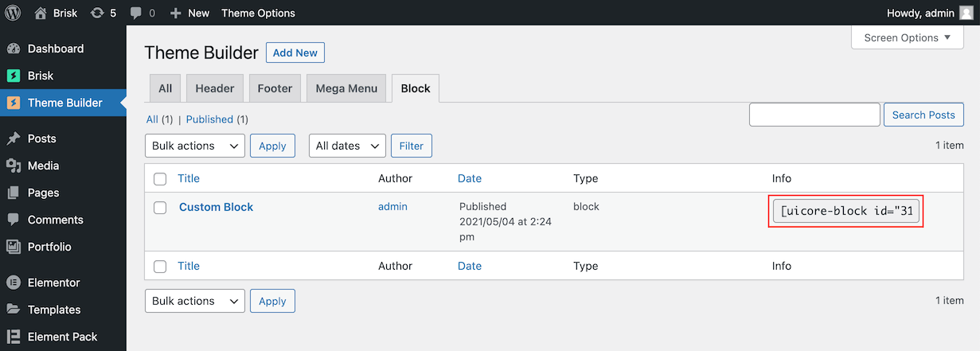Click the block type cell text
Image resolution: width=980 pixels, height=351 pixels.
(x=586, y=206)
